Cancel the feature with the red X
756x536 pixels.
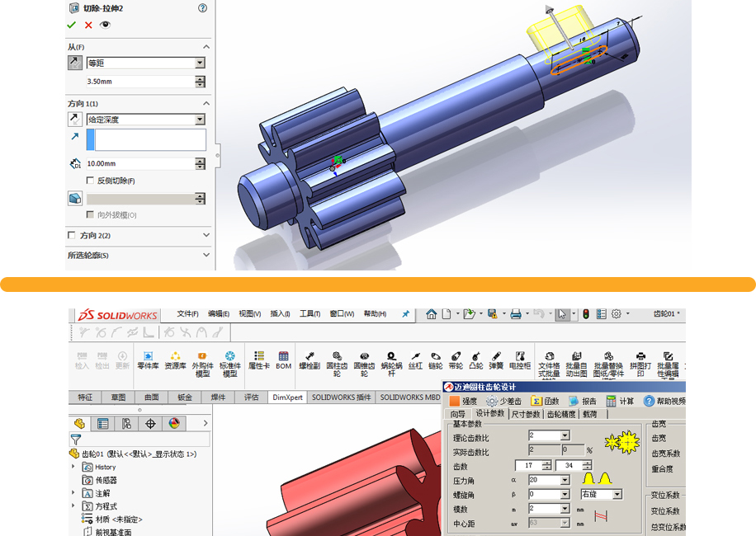[88, 25]
